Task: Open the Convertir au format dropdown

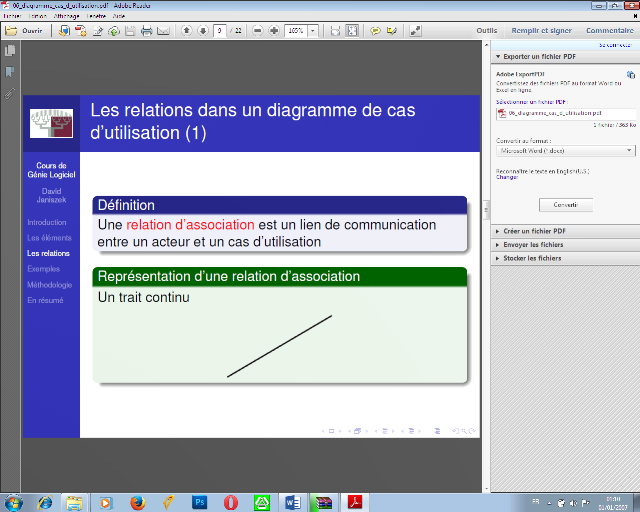Action: coord(565,150)
